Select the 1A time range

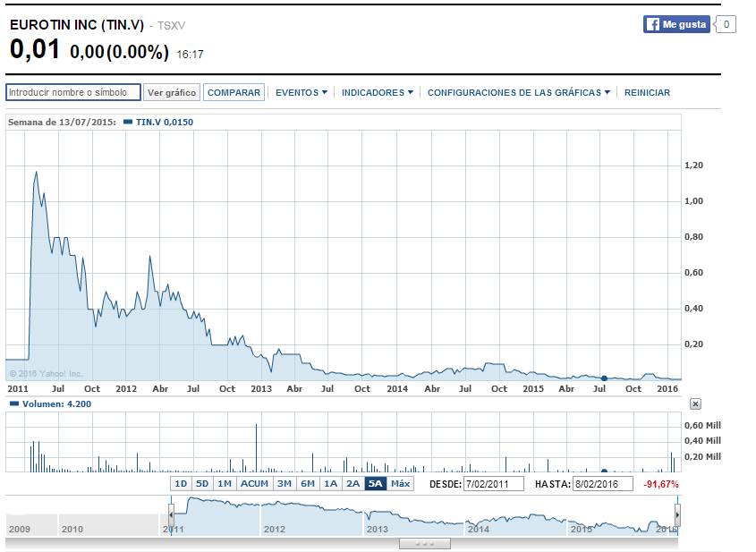point(330,483)
